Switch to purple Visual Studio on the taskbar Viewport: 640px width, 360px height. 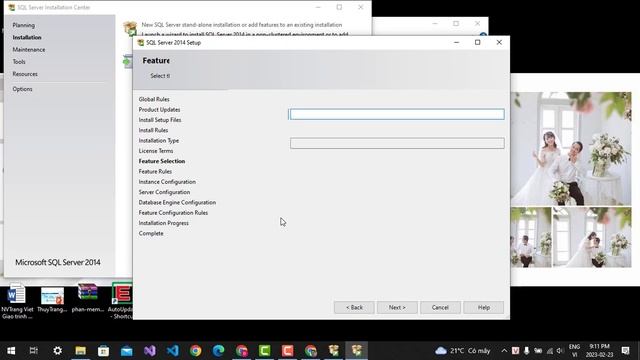click(x=149, y=351)
